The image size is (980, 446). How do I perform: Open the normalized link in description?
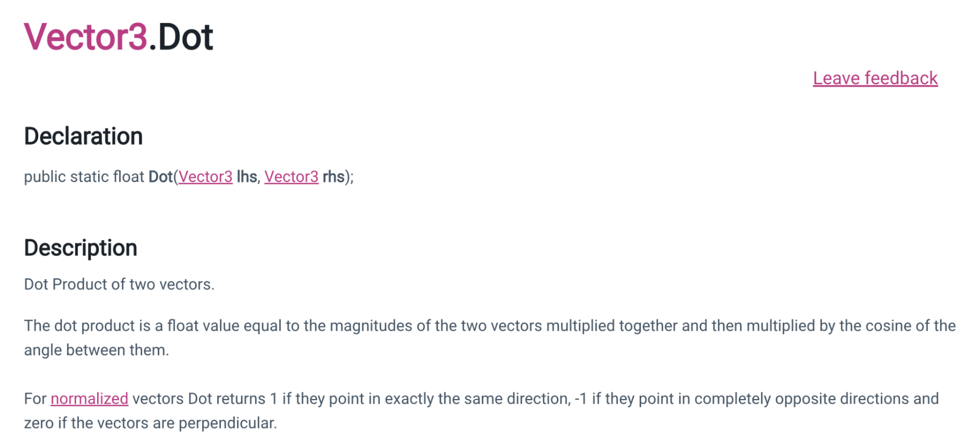coord(89,398)
